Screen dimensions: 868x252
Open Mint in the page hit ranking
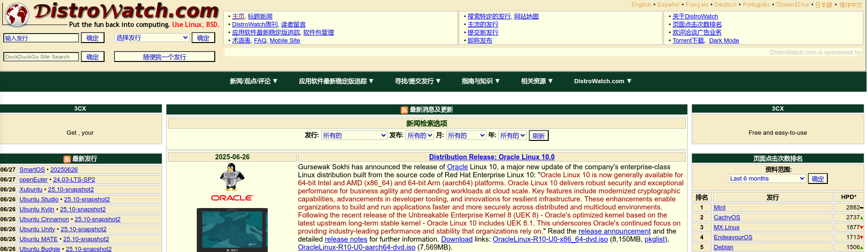point(719,208)
